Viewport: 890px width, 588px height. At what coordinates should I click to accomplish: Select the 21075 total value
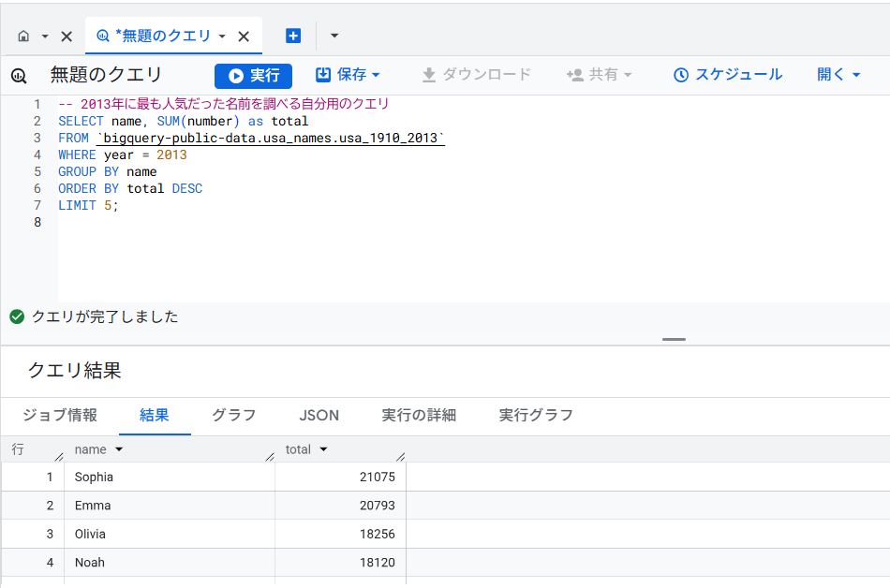[x=378, y=477]
